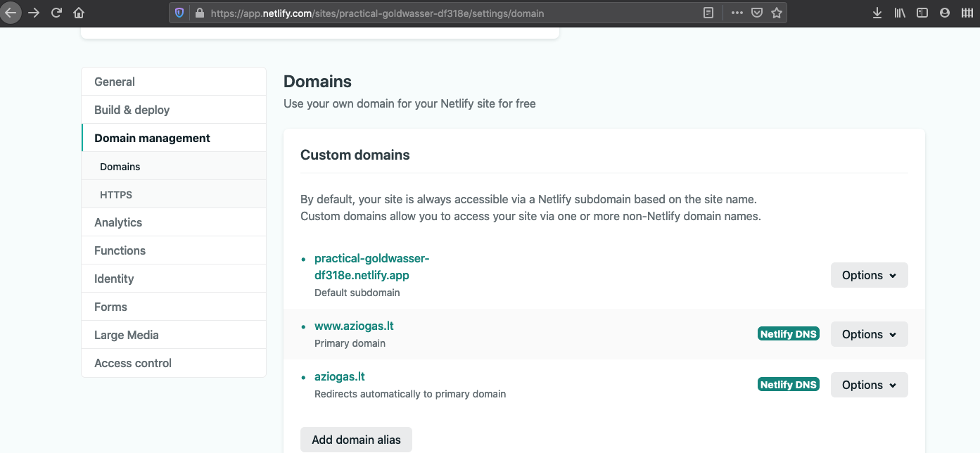
Task: Click the site connection padlock in address bar
Action: (x=199, y=12)
